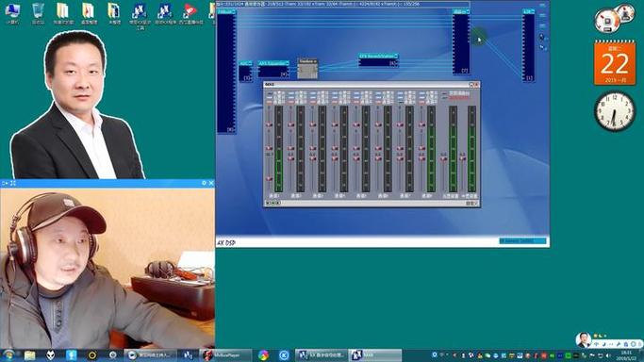Image resolution: width=644 pixels, height=362 pixels.
Task: Click the gear settings icon on webcam window
Action: click(204, 183)
